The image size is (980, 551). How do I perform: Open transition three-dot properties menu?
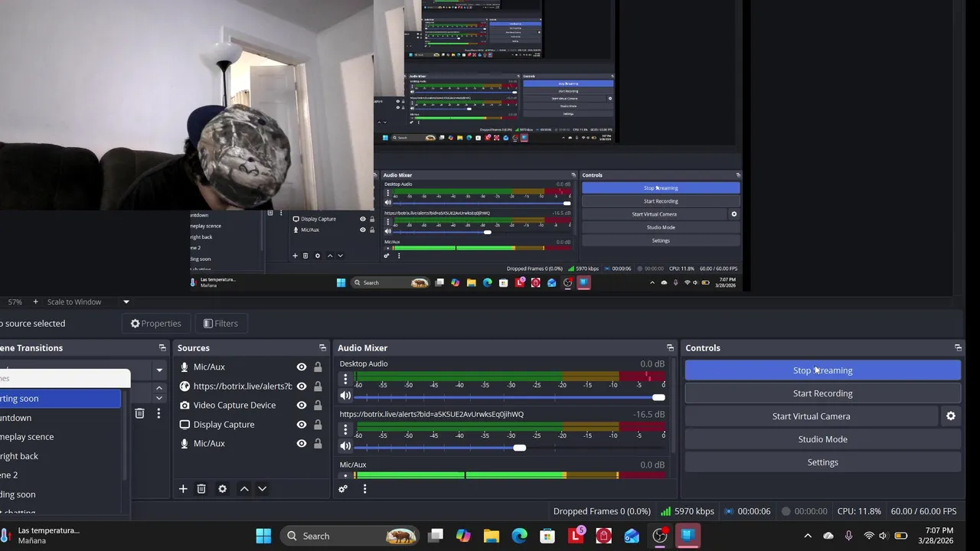click(x=158, y=413)
